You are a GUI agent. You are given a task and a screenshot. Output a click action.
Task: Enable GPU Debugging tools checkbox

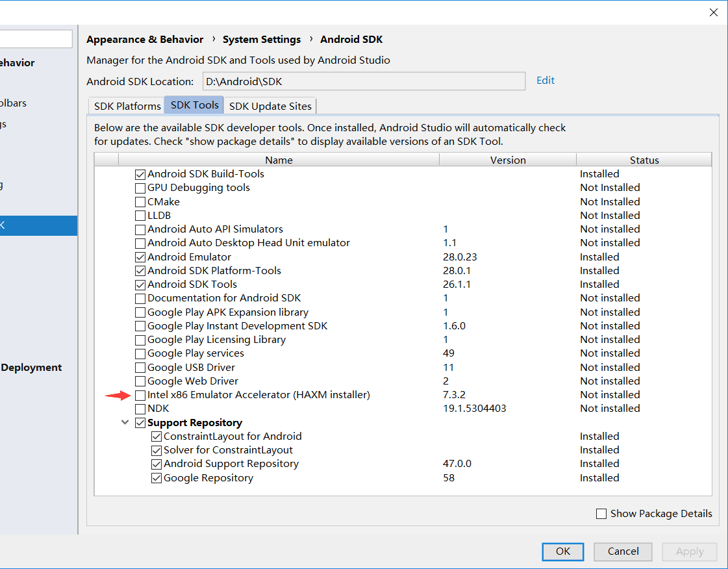[x=140, y=188]
